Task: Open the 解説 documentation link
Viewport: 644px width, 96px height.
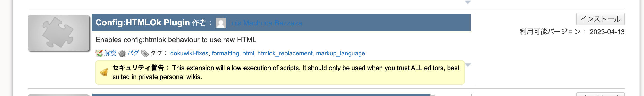Action: [110, 53]
